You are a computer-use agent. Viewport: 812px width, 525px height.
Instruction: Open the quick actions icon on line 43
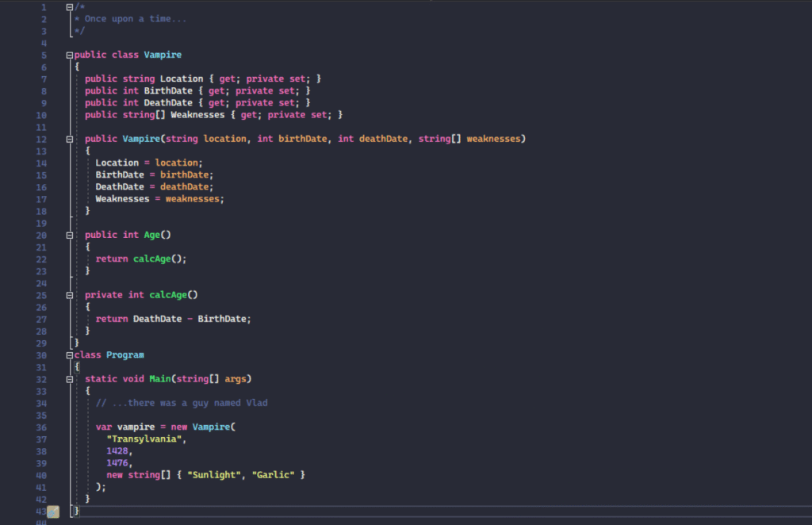point(53,512)
